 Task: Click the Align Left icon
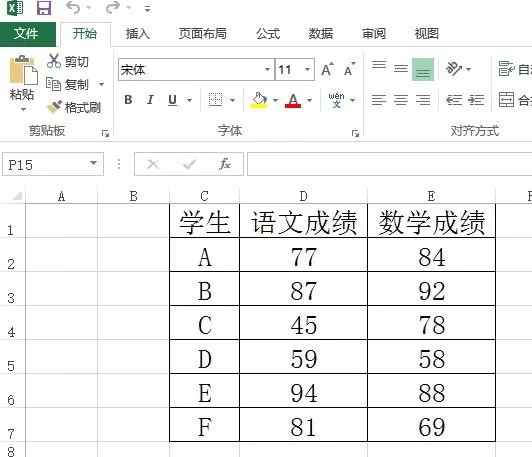(379, 100)
